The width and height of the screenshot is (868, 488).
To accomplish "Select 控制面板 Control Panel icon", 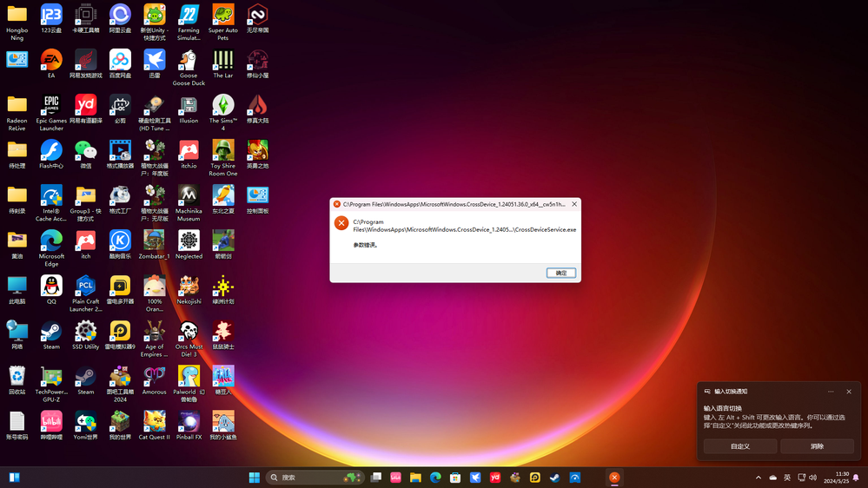I will (x=257, y=200).
